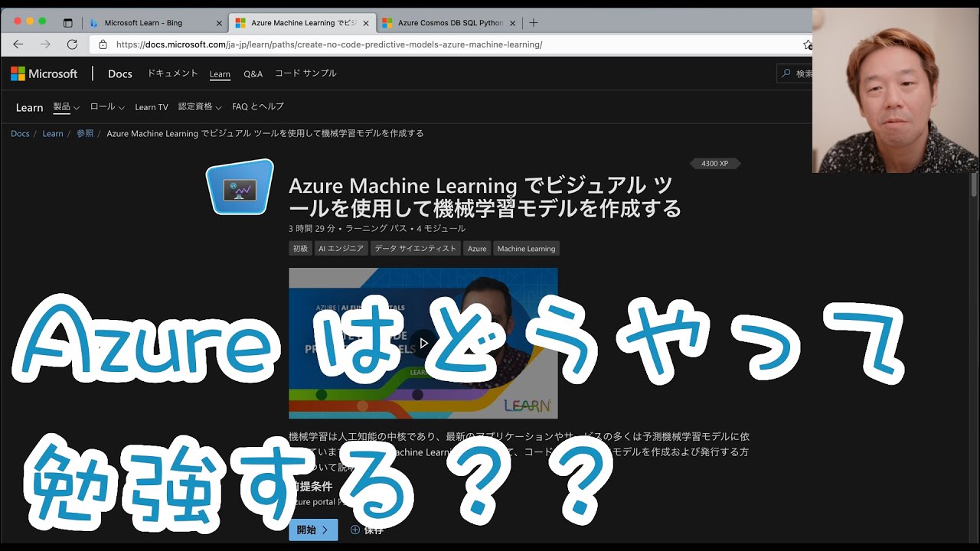Expand the ロール dropdown
The width and height of the screenshot is (980, 551).
[106, 107]
